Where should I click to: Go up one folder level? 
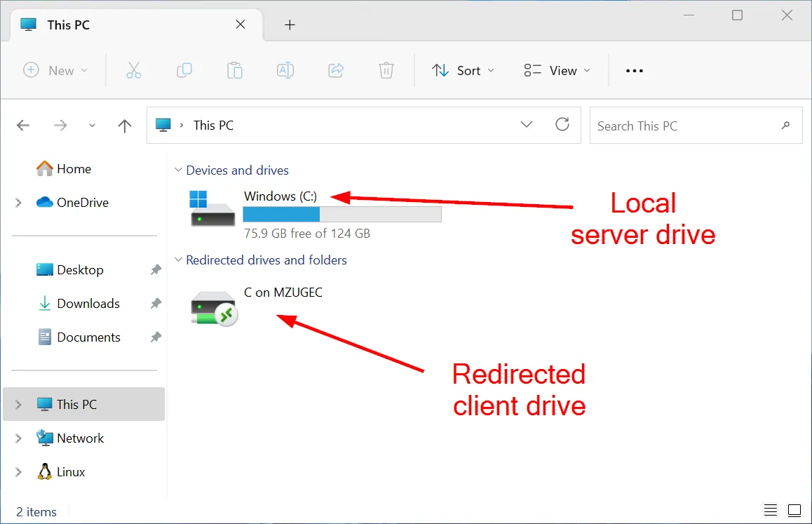125,126
